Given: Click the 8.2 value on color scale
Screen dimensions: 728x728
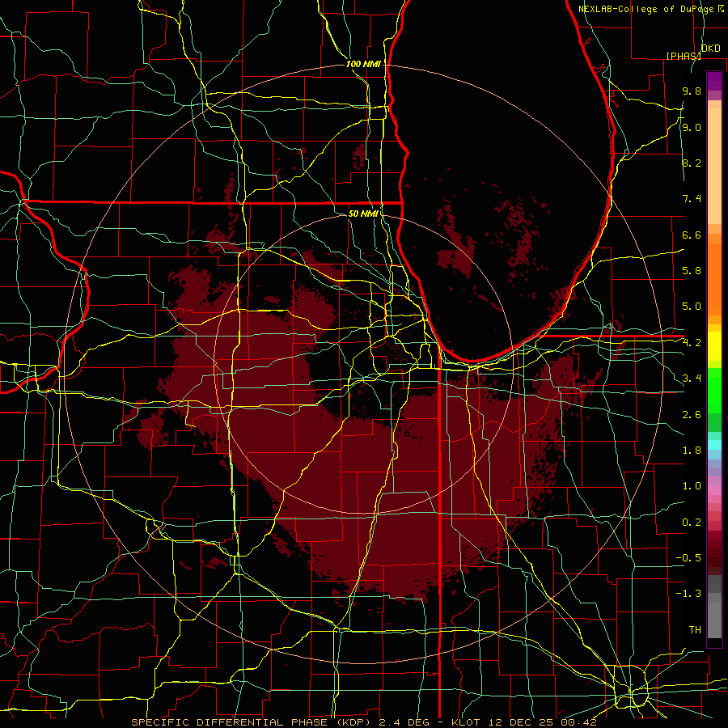Looking at the screenshot, I should (x=692, y=163).
